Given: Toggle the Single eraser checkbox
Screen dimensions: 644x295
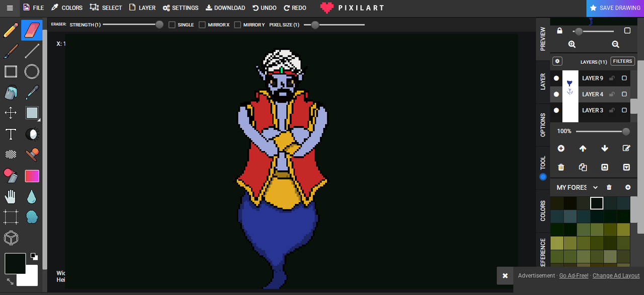Looking at the screenshot, I should click(172, 25).
